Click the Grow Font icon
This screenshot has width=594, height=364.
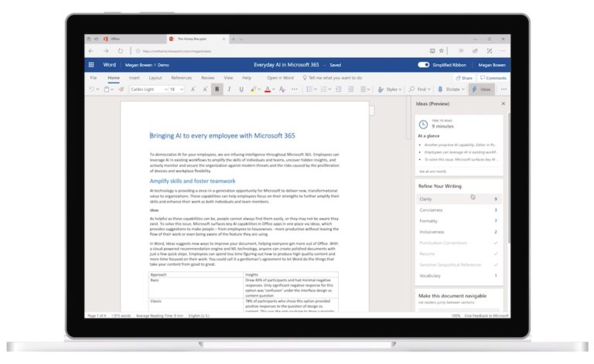click(x=193, y=90)
